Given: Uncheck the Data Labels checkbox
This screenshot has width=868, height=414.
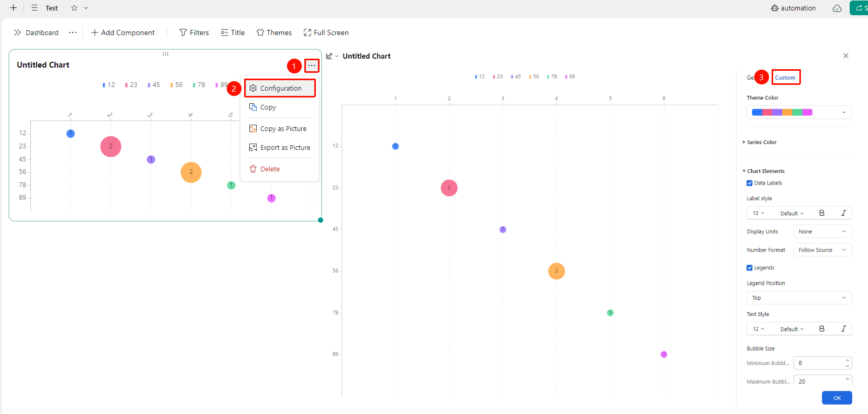Looking at the screenshot, I should pyautogui.click(x=750, y=183).
